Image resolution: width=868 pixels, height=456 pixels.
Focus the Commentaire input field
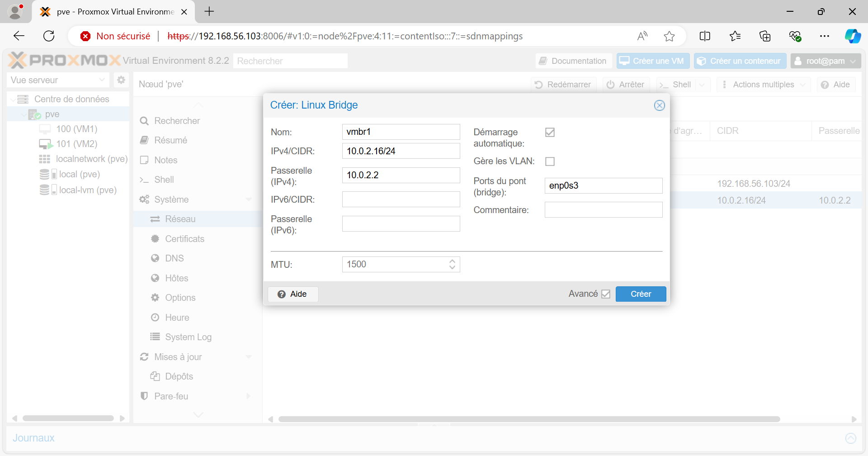[604, 210]
